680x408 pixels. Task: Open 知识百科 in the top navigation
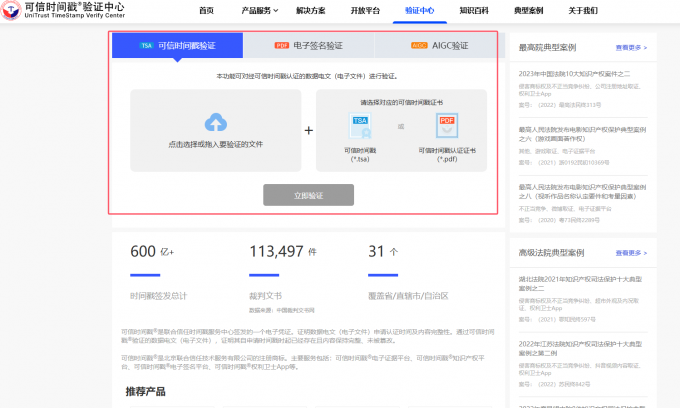(x=473, y=11)
